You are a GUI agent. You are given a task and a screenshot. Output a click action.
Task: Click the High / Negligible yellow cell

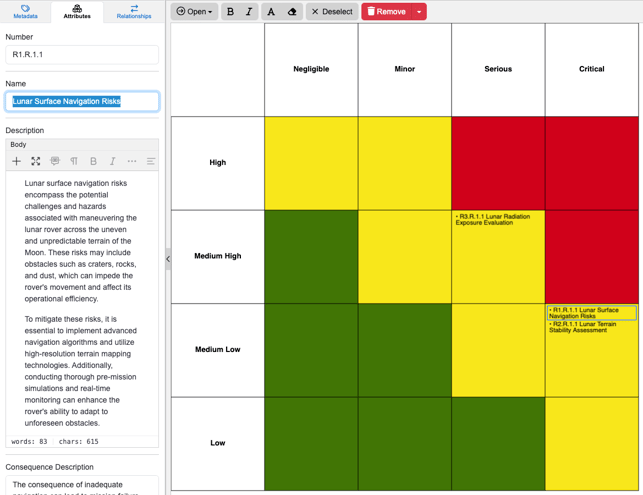(311, 163)
